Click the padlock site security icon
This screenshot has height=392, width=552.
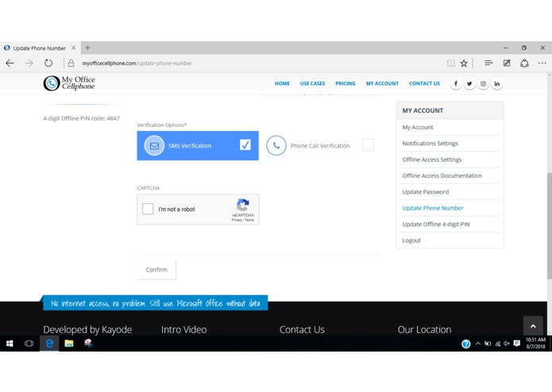71,63
